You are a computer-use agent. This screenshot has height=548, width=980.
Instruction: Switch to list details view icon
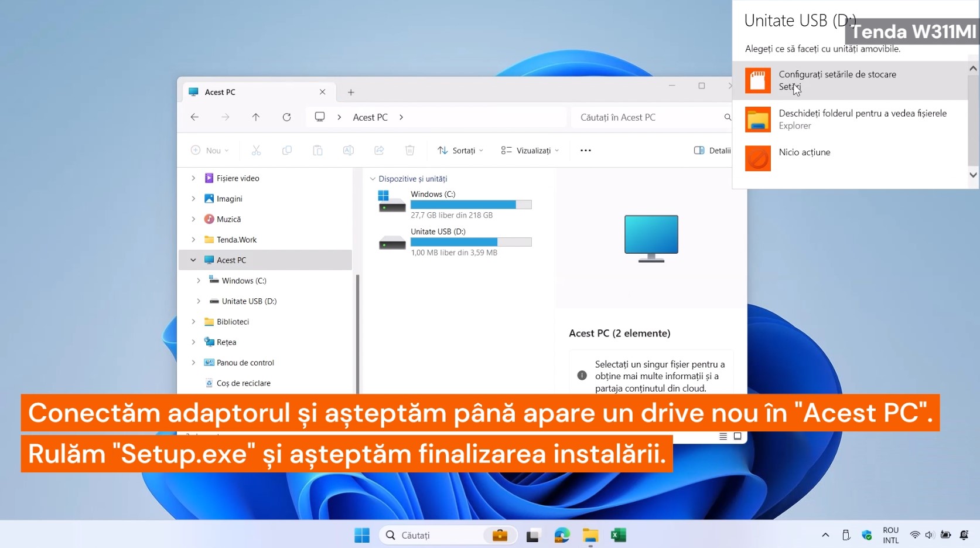tap(723, 436)
